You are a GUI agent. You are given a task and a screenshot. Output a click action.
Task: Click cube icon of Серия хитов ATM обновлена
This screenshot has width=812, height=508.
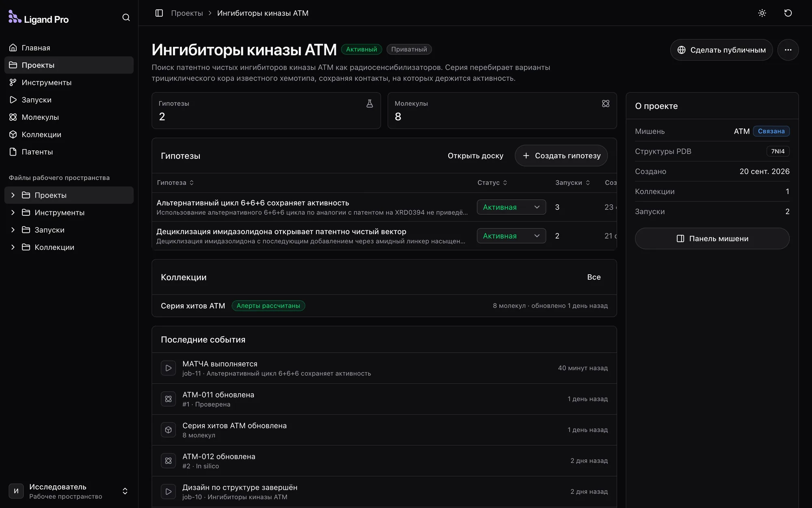point(168,430)
